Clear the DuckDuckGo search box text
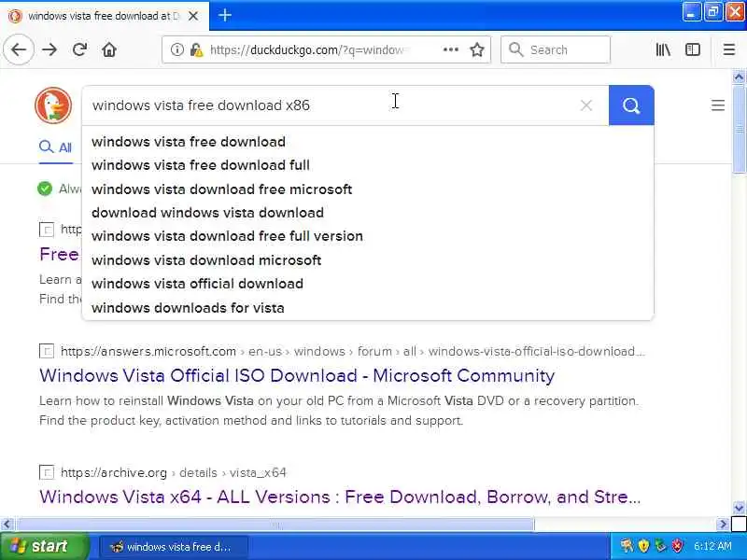This screenshot has width=747, height=560. click(586, 105)
